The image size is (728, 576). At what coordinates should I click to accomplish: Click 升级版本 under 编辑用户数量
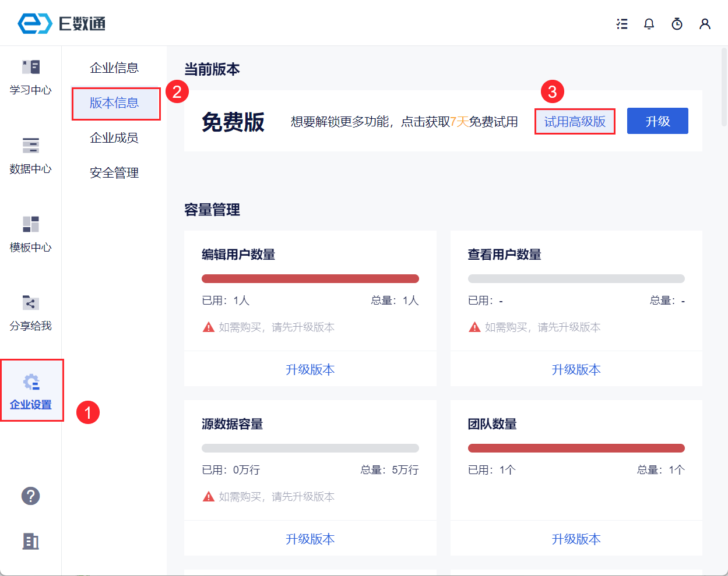[x=310, y=370]
